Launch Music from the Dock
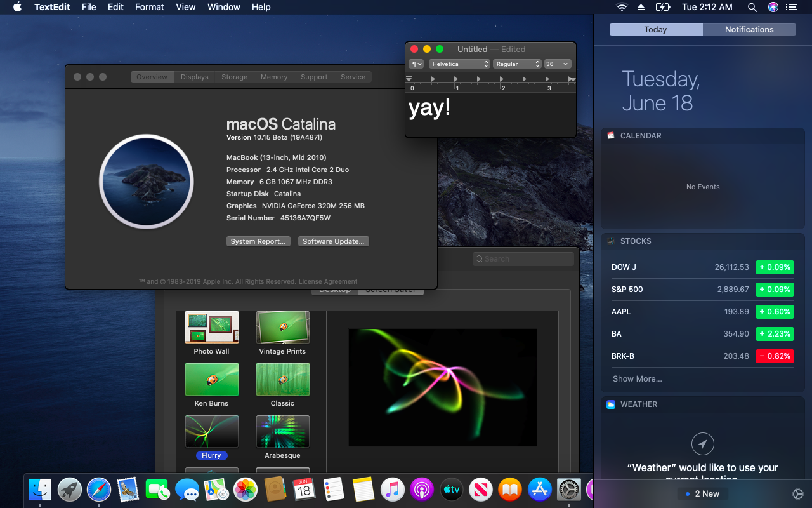Image resolution: width=812 pixels, height=508 pixels. click(393, 490)
